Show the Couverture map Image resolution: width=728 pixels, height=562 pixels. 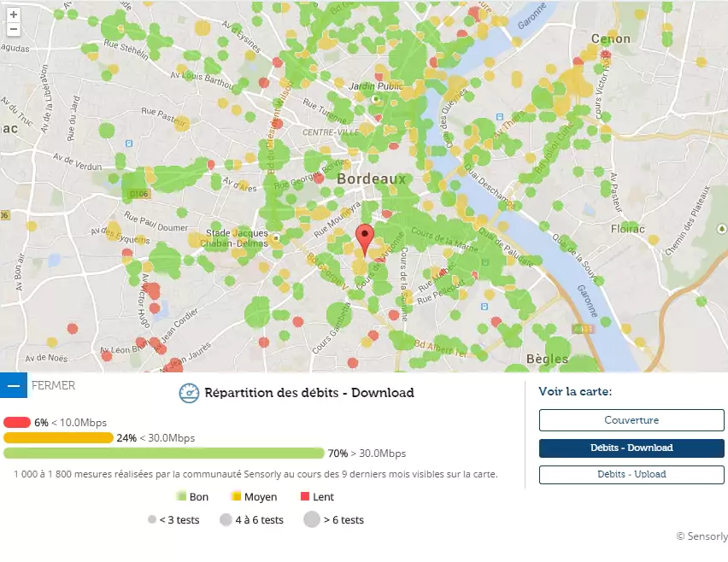pos(631,420)
